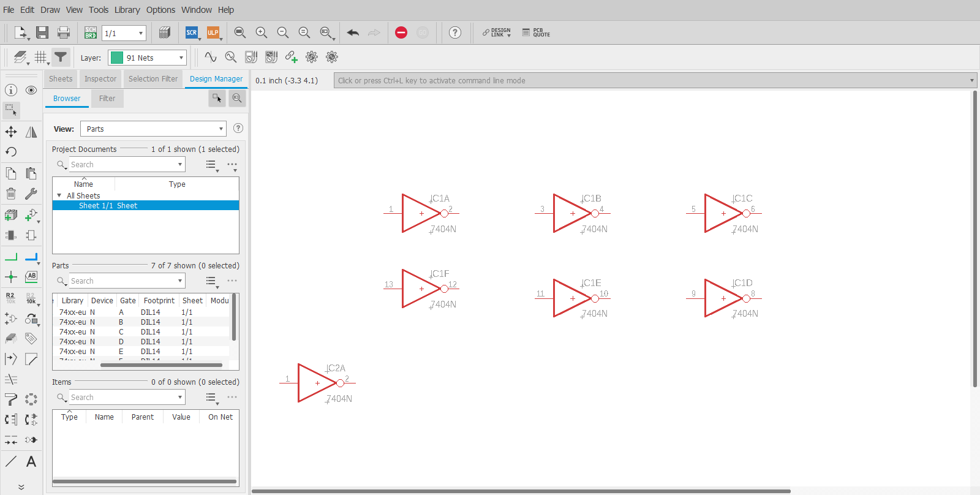The width and height of the screenshot is (980, 495).
Task: Zoom out on the schematic
Action: tap(282, 32)
